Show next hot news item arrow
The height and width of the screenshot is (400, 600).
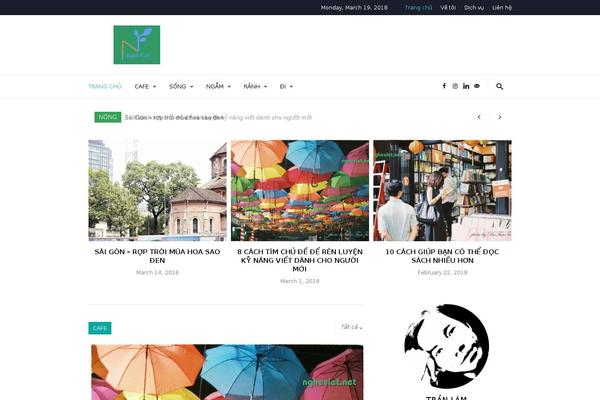[x=499, y=117]
